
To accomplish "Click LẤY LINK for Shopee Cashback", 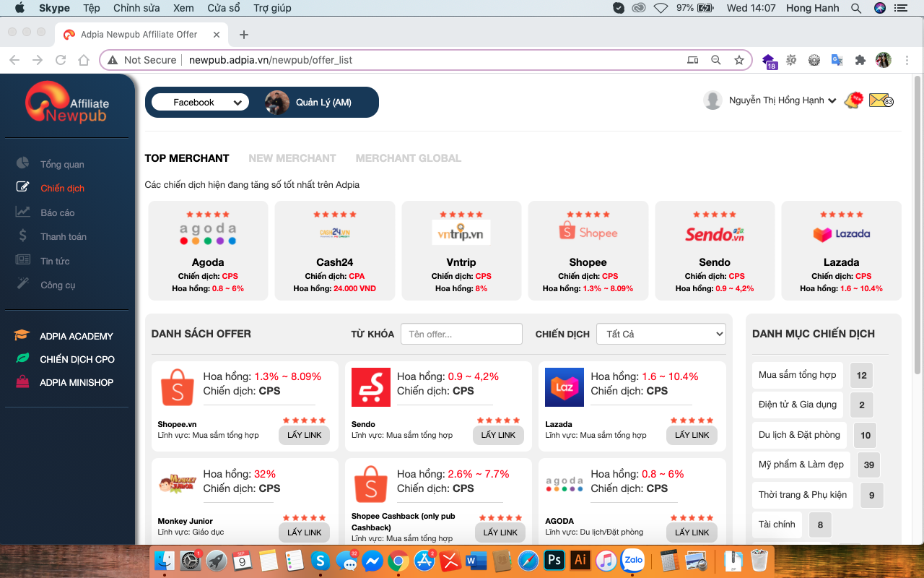I will (500, 532).
